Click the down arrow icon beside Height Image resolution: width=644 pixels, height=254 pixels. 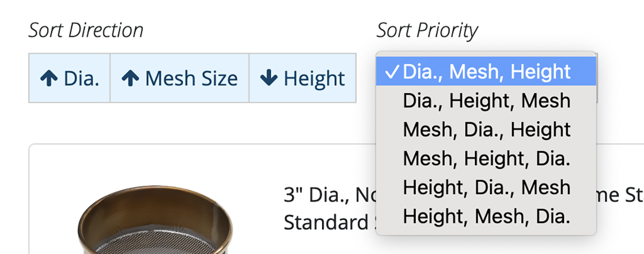(x=268, y=78)
